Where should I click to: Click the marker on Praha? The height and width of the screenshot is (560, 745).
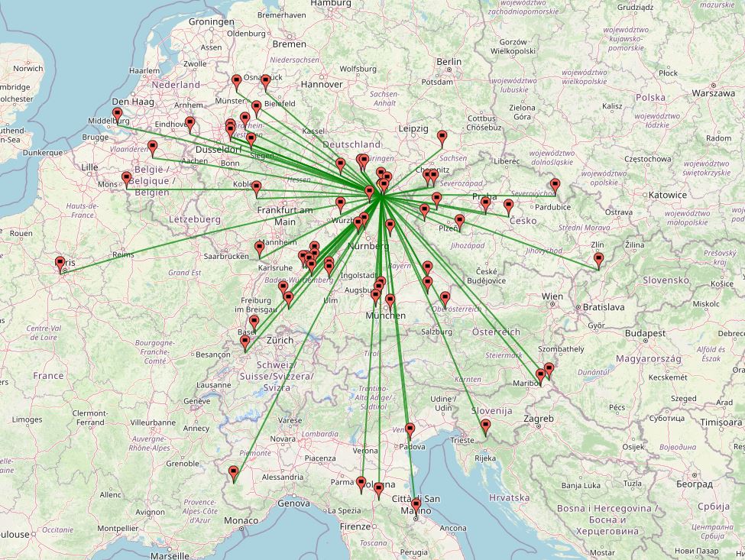[485, 203]
